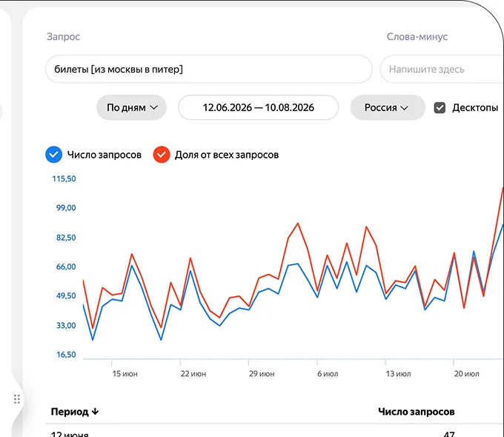Toggle the blue "Число запросов" series checkbox
Image resolution: width=504 pixels, height=437 pixels.
click(53, 155)
